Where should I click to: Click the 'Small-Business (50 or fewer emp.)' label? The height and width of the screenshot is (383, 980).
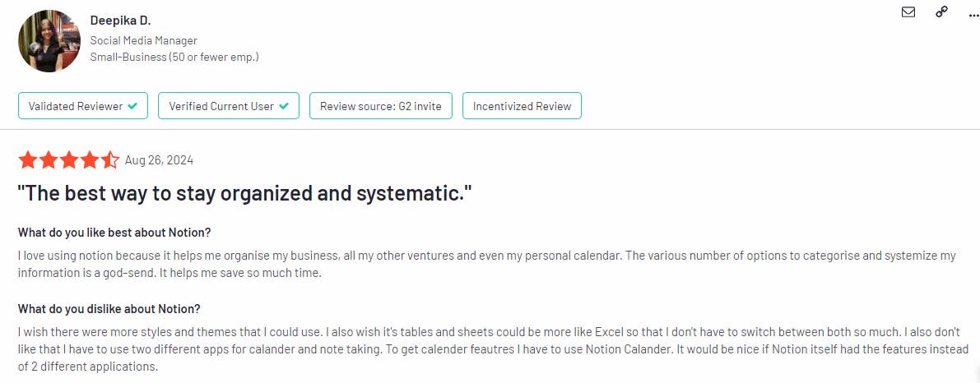click(174, 57)
